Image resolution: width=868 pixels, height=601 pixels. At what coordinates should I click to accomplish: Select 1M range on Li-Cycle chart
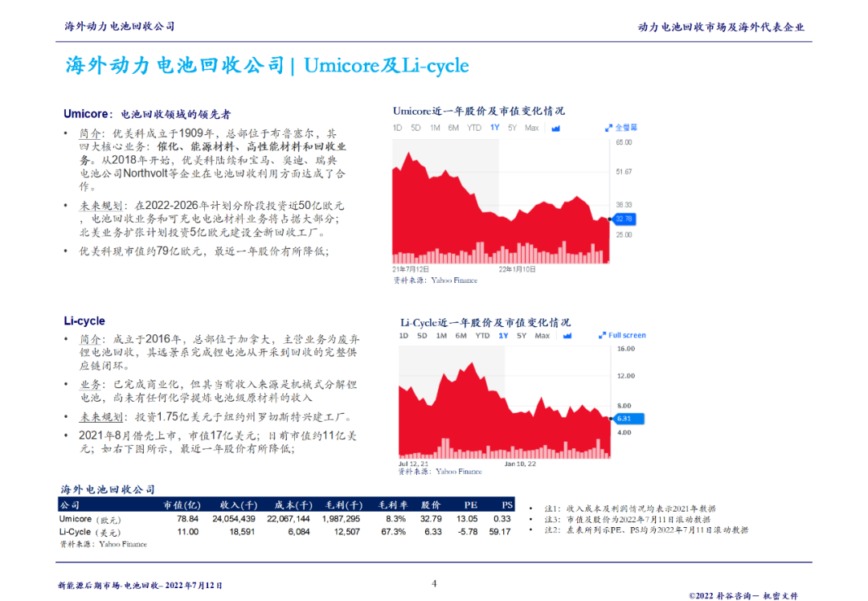(441, 336)
